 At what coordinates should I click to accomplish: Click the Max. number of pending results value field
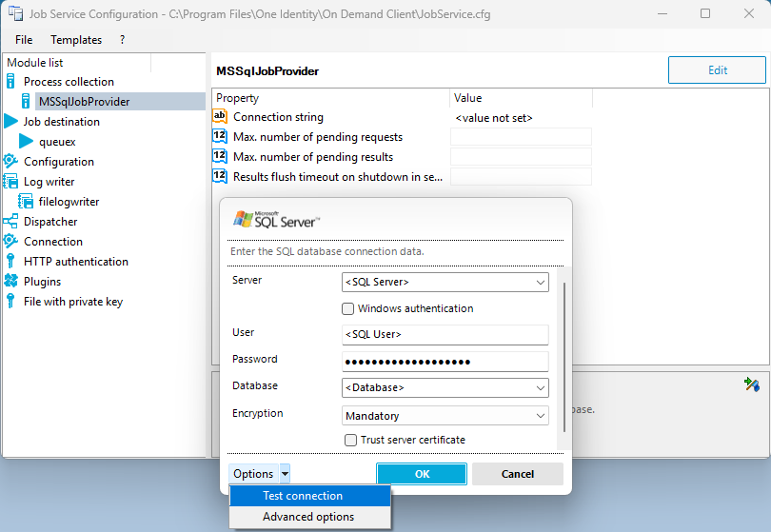point(521,157)
